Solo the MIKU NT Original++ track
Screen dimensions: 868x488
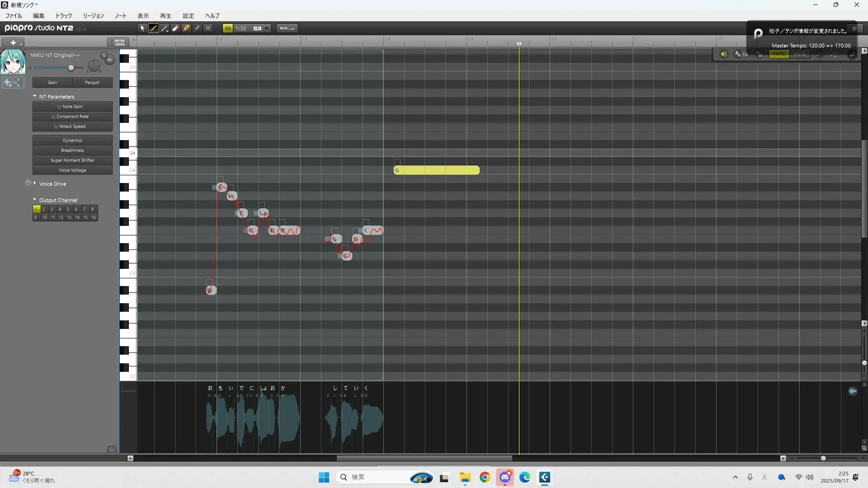(104, 55)
